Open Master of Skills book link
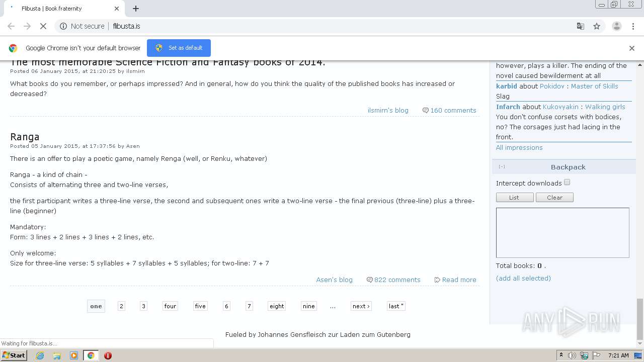Screen dimensions: 644x362 tap(594, 86)
